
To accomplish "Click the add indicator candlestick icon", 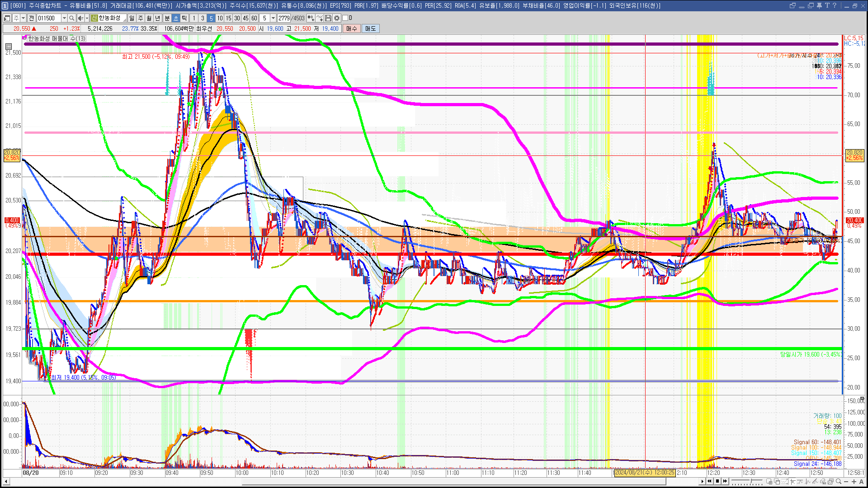I will pyautogui.click(x=311, y=18).
